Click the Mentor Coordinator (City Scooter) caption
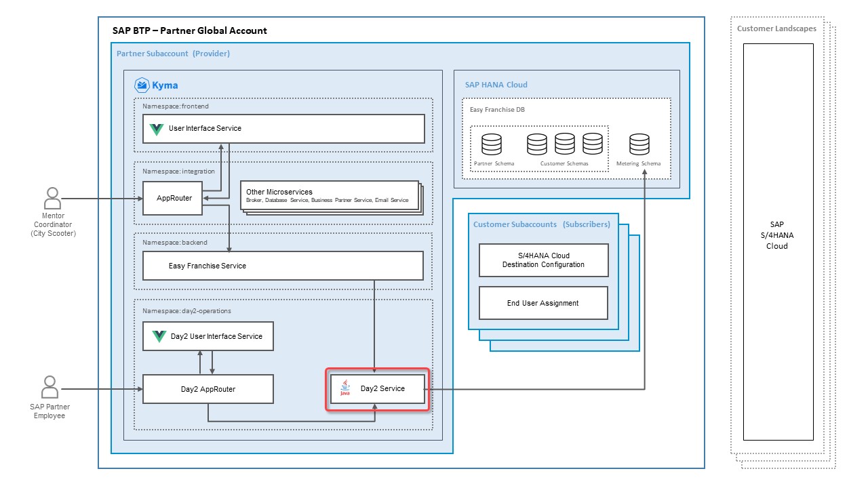868x488 pixels. point(53,225)
